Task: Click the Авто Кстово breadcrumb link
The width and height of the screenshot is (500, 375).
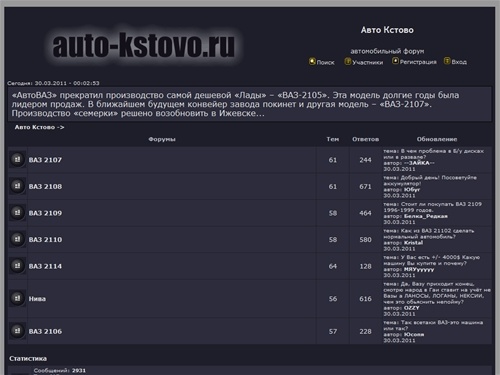Action: (x=35, y=127)
